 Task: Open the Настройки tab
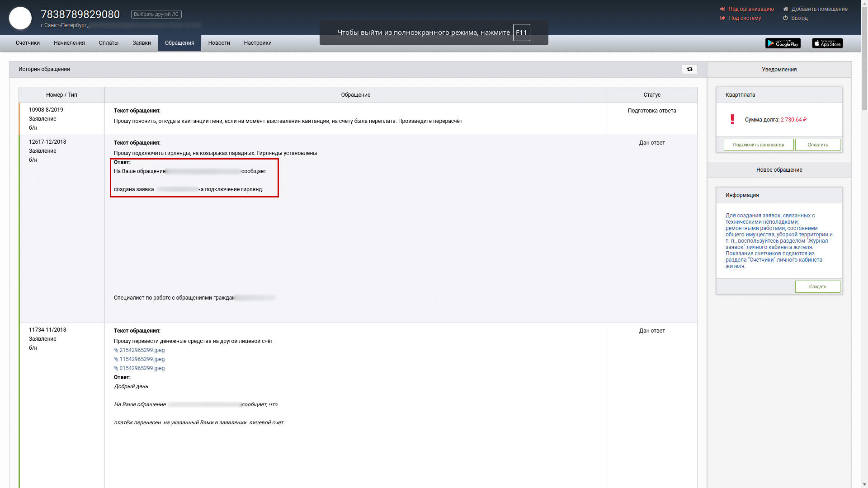pyautogui.click(x=258, y=43)
